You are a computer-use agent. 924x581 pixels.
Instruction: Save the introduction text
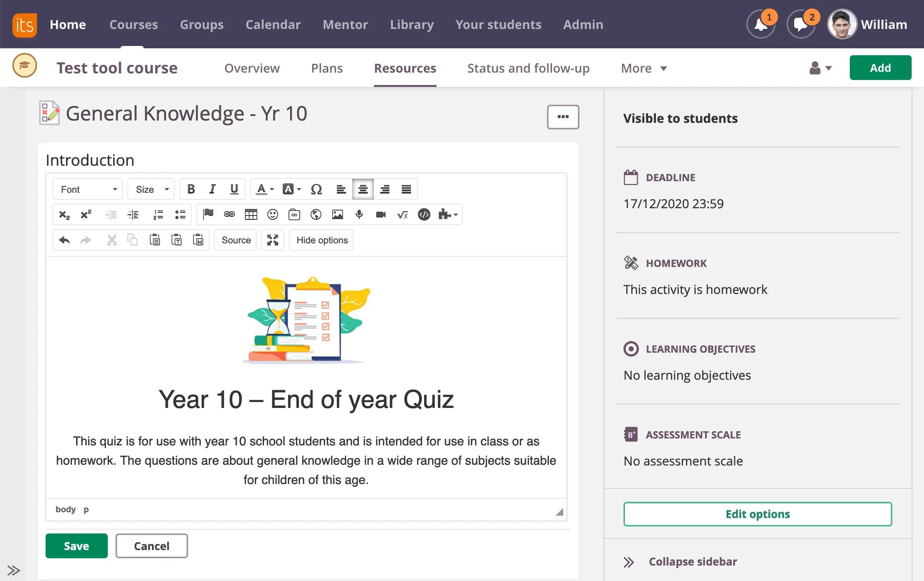[76, 545]
